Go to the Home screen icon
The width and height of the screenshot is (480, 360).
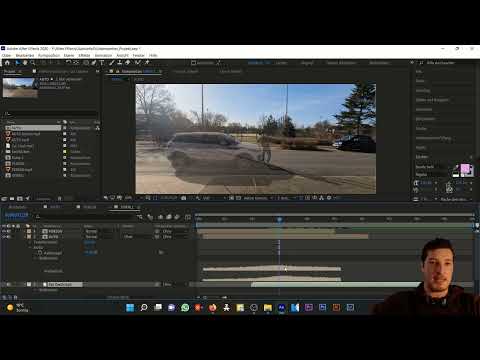pos(7,63)
